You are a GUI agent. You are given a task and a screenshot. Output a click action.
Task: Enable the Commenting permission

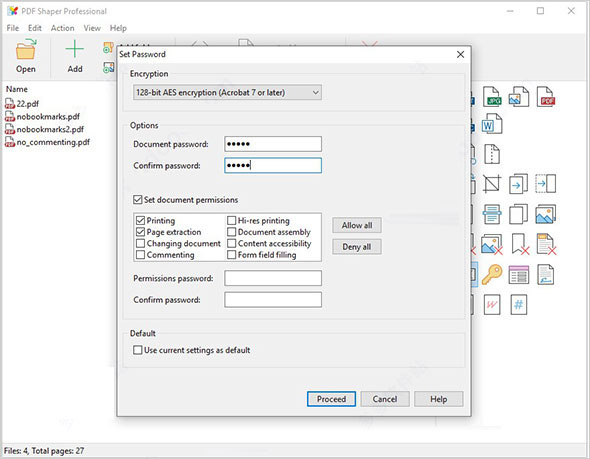pyautogui.click(x=140, y=255)
